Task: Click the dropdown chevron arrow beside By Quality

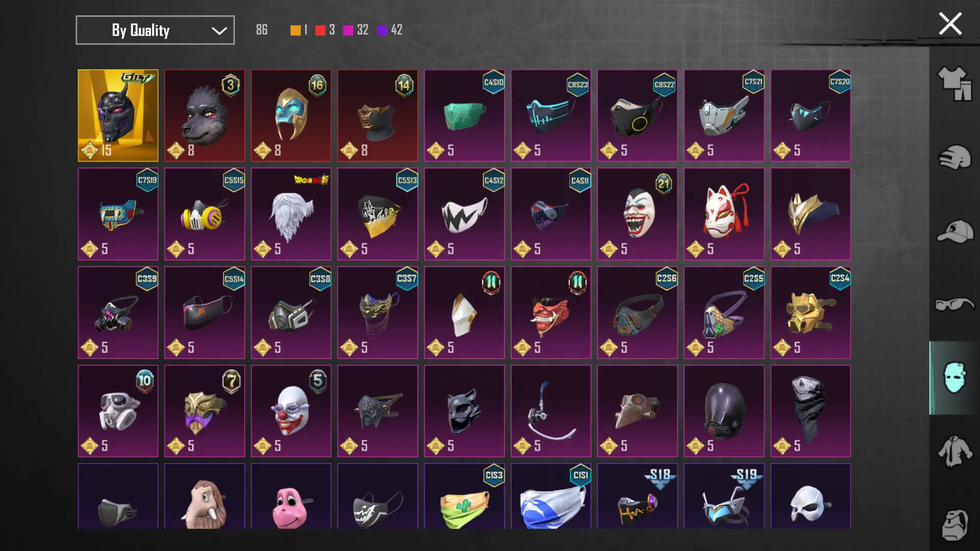Action: pyautogui.click(x=219, y=31)
